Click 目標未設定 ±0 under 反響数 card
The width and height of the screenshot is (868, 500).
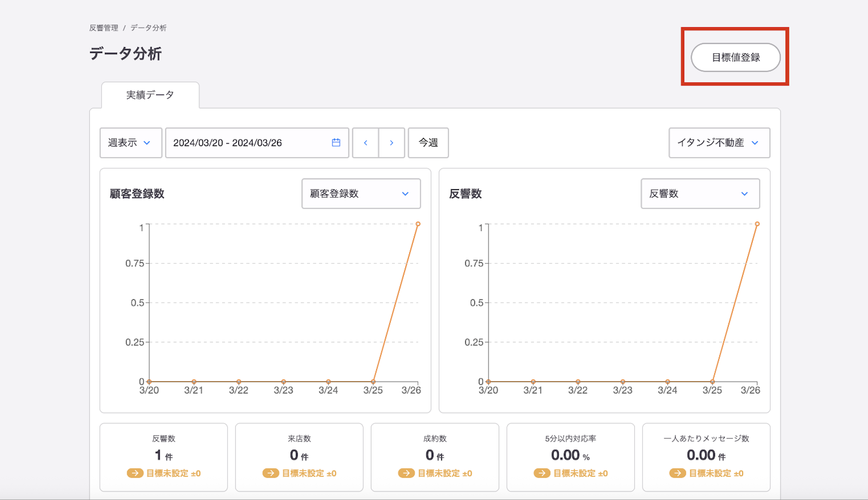(173, 473)
